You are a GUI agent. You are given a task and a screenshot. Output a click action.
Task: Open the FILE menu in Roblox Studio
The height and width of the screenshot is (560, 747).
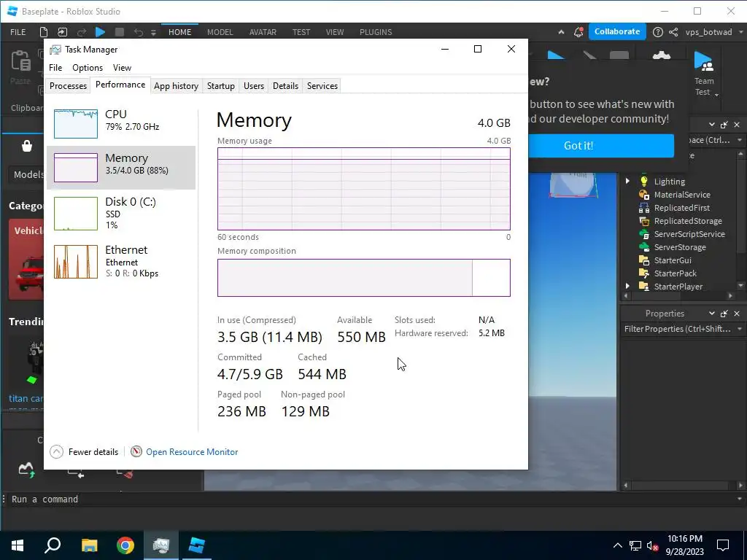tap(18, 32)
